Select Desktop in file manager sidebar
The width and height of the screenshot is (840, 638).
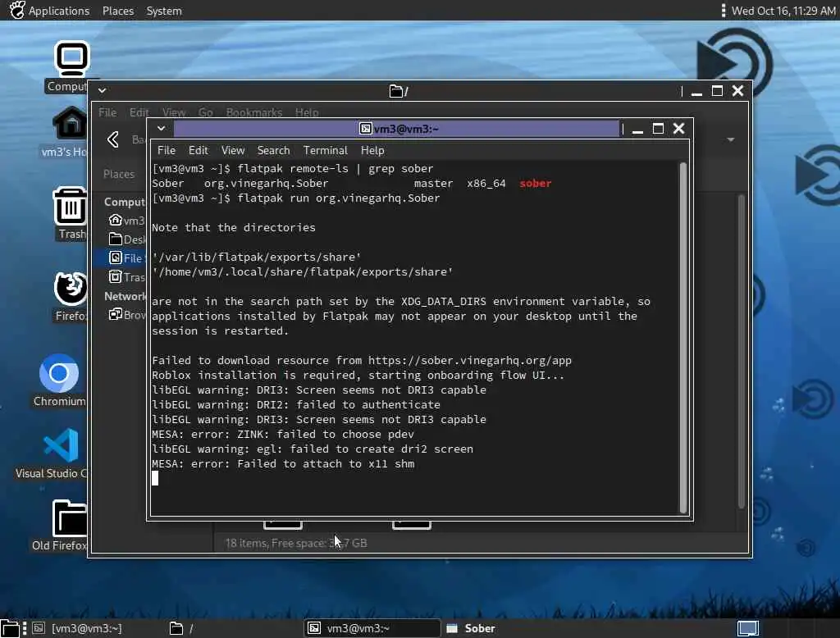pos(127,239)
